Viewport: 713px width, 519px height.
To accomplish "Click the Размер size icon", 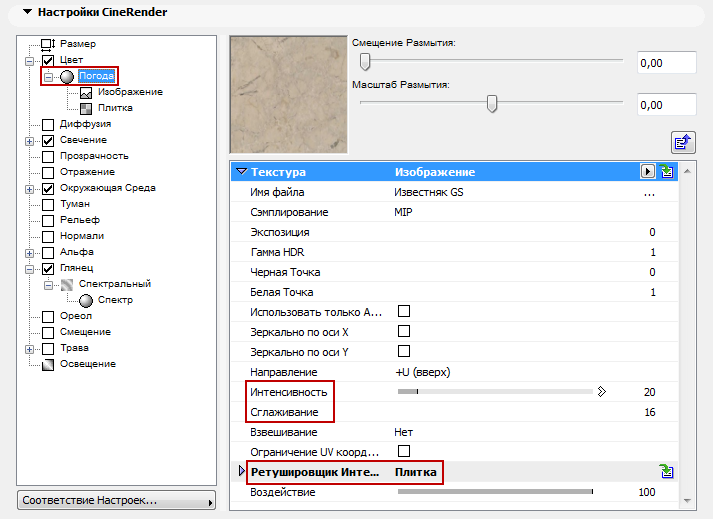I will (x=48, y=44).
